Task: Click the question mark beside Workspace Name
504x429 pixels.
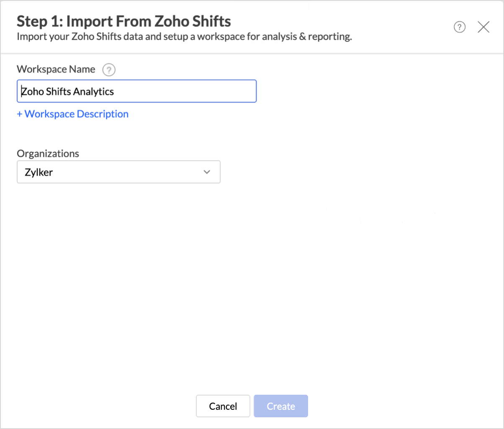Action: click(x=109, y=69)
